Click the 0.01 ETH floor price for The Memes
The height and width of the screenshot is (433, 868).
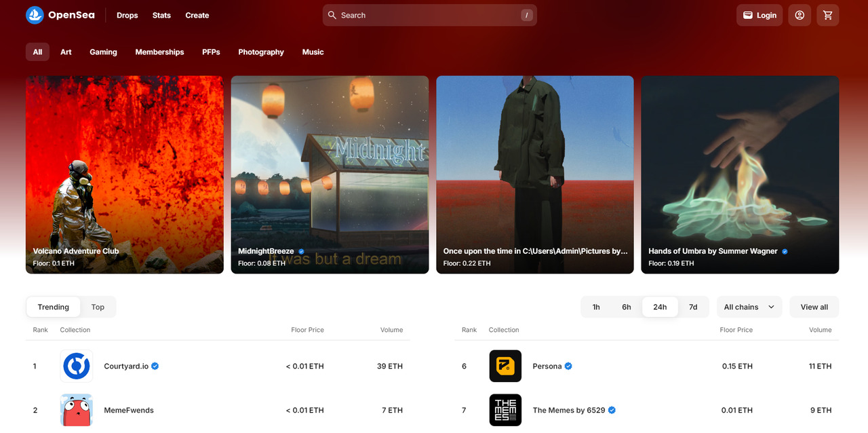point(737,410)
